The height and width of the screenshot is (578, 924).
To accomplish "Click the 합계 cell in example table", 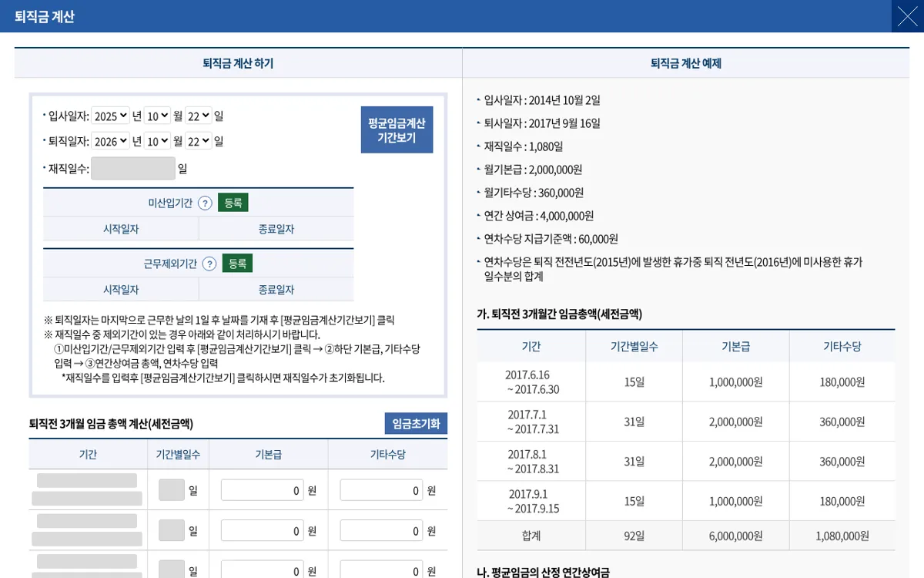I will [531, 536].
